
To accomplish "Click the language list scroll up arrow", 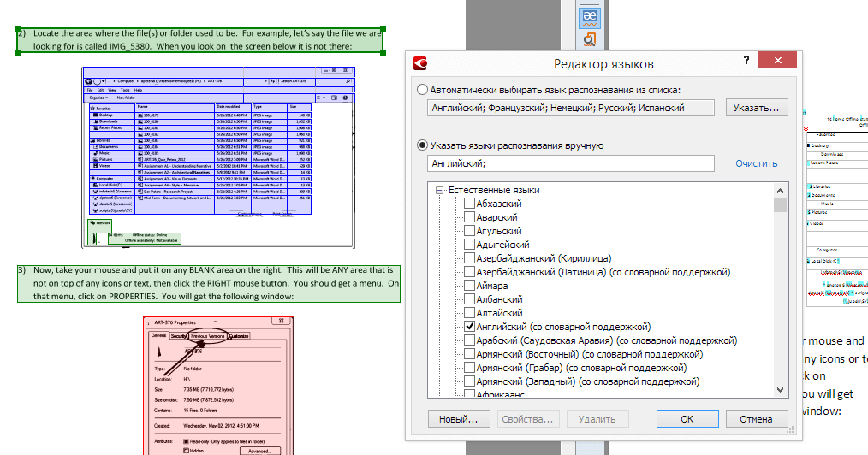I will coord(780,190).
